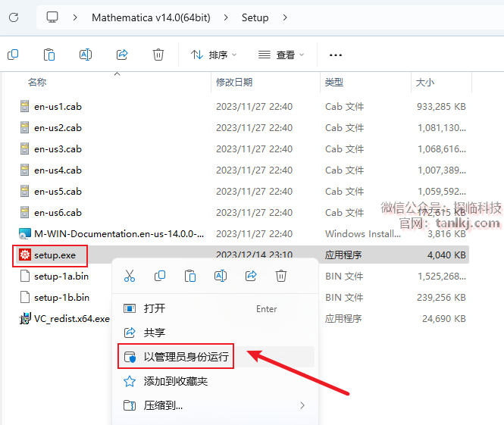Click the share icon in context menu

tap(251, 276)
